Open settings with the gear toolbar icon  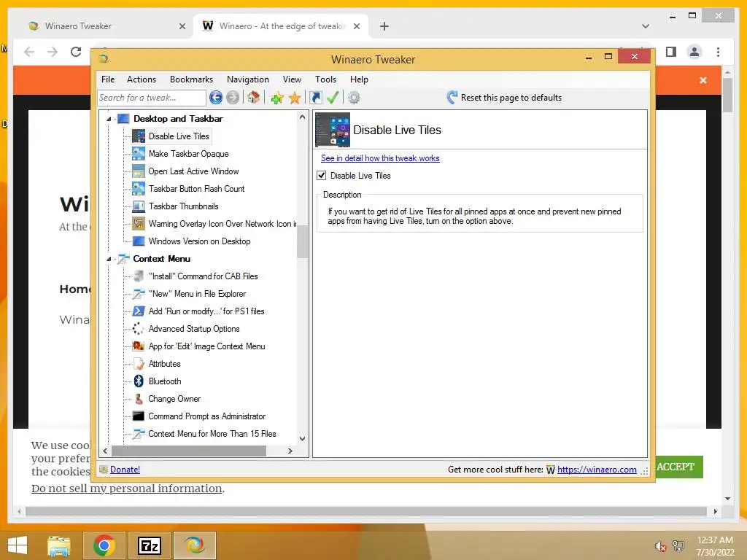(354, 98)
